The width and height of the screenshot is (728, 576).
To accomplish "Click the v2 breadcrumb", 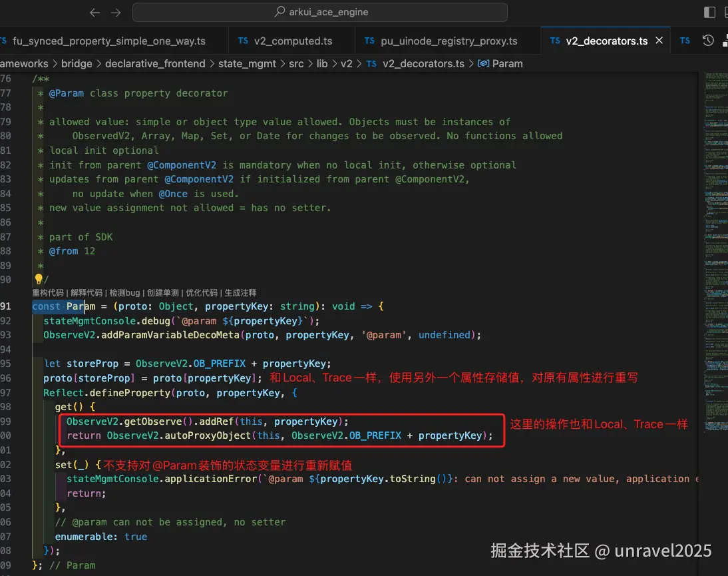I will (x=346, y=64).
